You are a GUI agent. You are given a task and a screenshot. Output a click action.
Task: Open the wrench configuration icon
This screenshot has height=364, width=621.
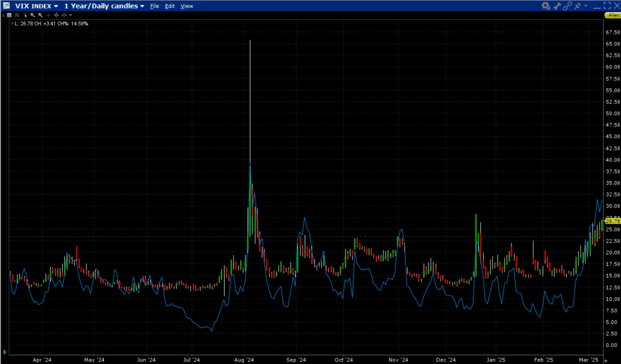pos(557,6)
